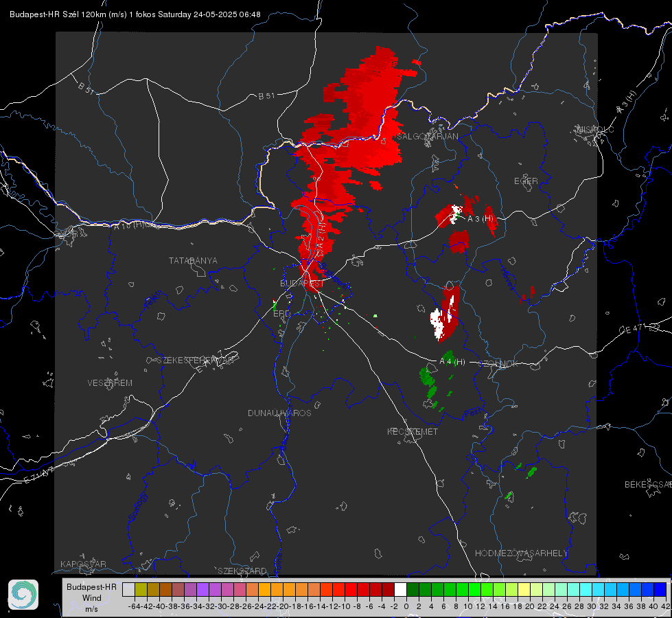Screen dimensions: 672x618
Task: Click the header text showing date 24-05-2025 06:48
Action: pos(227,14)
